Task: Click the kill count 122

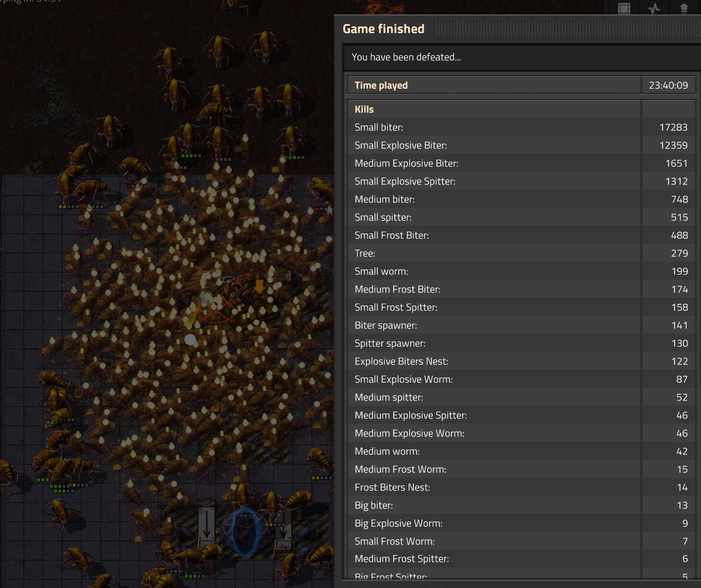Action: point(679,361)
